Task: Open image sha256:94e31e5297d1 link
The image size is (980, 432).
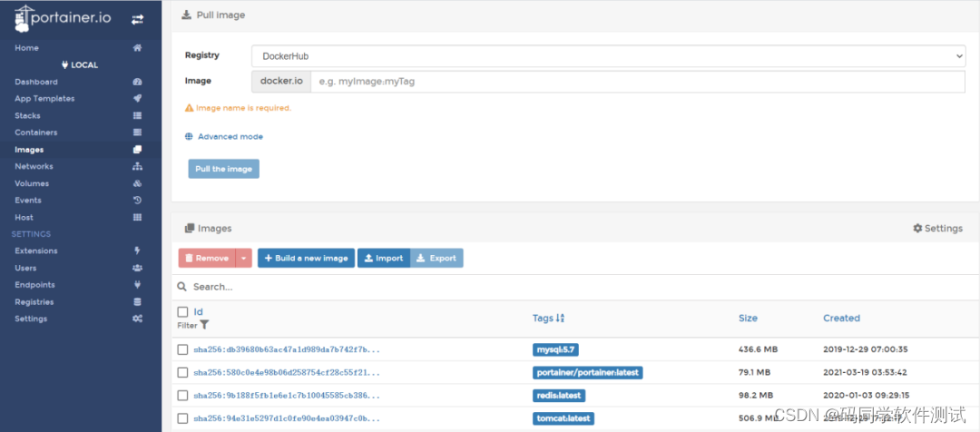Action: click(x=287, y=418)
